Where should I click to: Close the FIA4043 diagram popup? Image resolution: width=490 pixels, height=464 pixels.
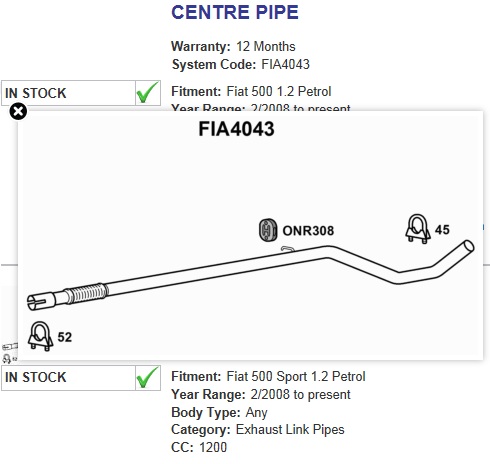coord(18,112)
